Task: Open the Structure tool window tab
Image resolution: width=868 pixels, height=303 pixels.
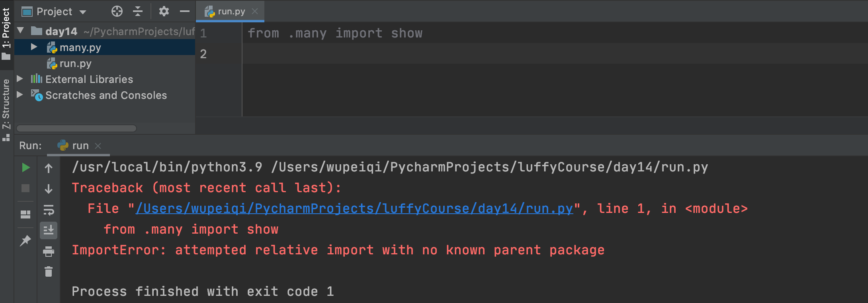Action: pyautogui.click(x=6, y=110)
